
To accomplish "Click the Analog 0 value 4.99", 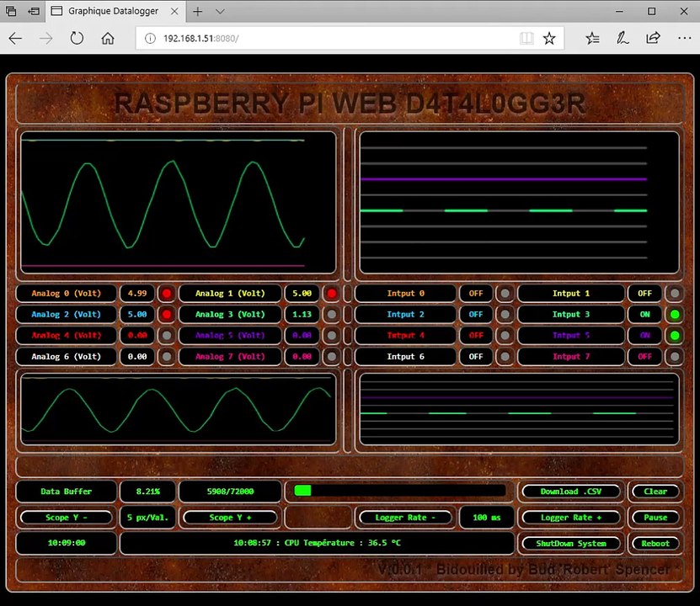I will (x=137, y=294).
